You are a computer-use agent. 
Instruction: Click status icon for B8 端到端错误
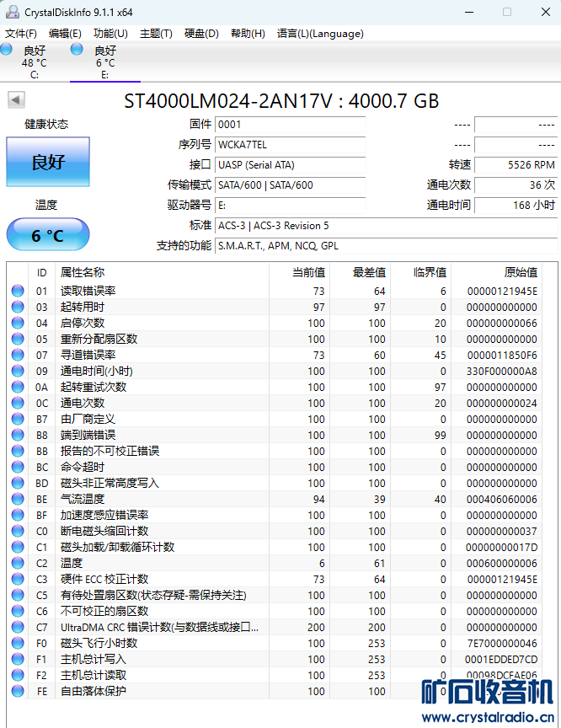point(18,435)
